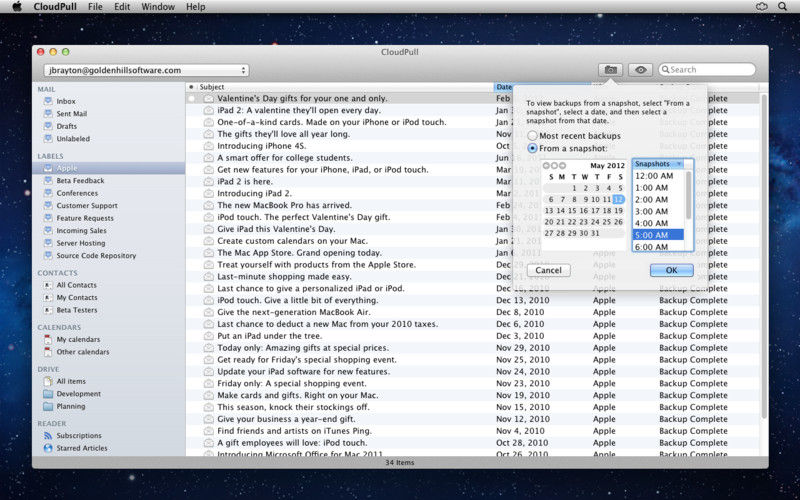Select the 4:00 AM snapshot

coord(658,223)
